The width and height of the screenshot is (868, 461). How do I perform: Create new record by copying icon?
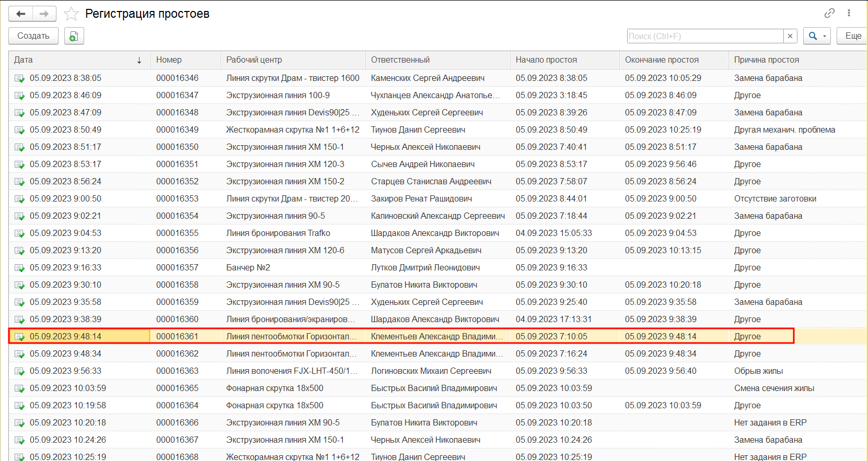(74, 36)
